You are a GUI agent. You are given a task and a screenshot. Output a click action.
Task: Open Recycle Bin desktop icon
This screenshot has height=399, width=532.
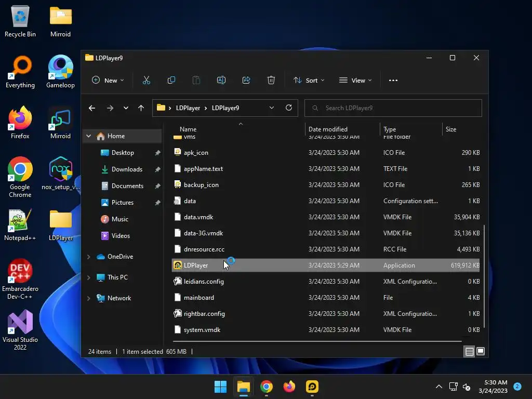(20, 21)
